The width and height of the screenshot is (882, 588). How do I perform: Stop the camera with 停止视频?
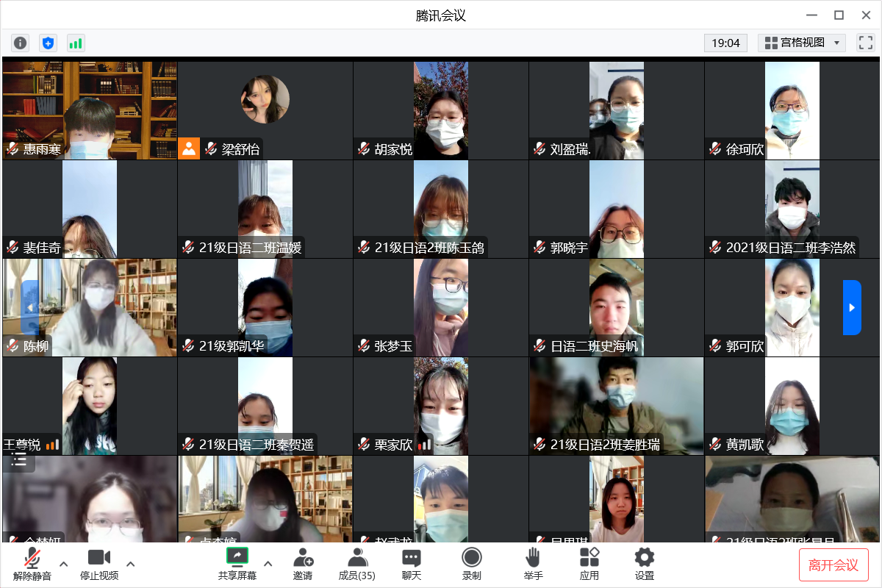coord(99,564)
